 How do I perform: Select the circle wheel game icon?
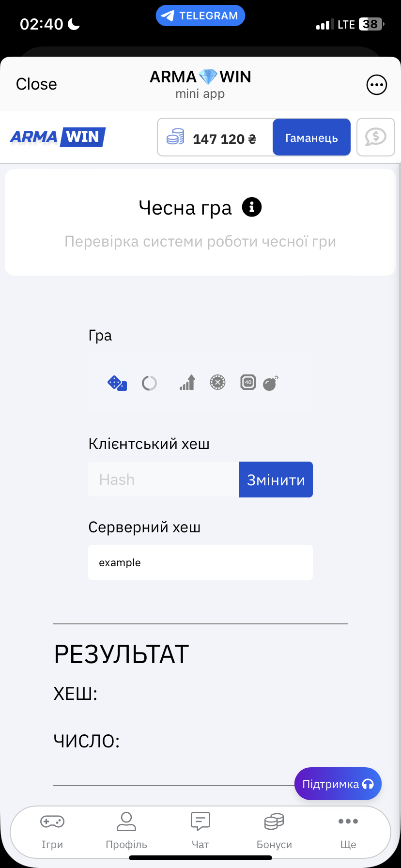coord(149,383)
